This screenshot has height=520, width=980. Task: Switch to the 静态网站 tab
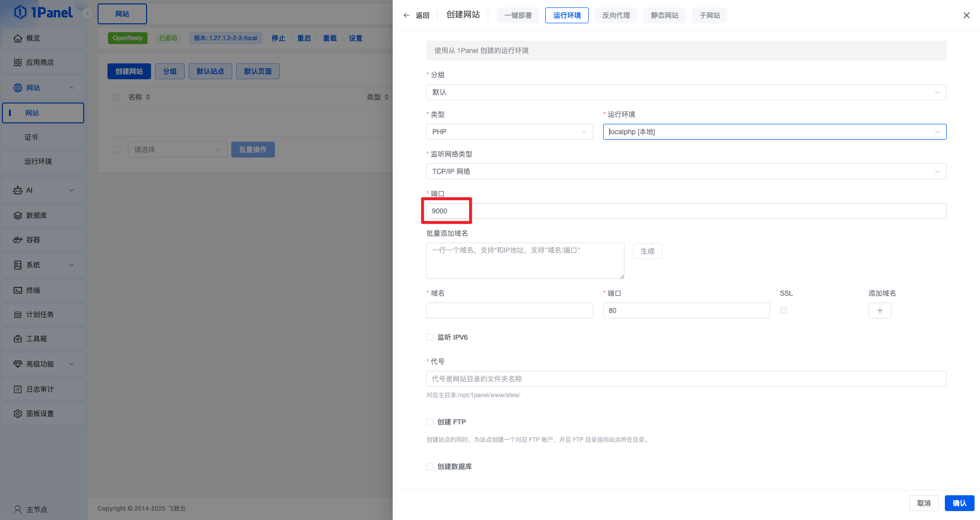(664, 15)
